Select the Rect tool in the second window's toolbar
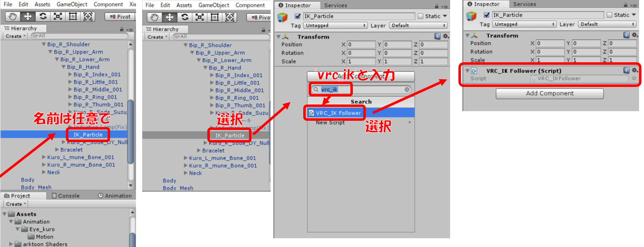This screenshot has width=644, height=247. (215, 18)
